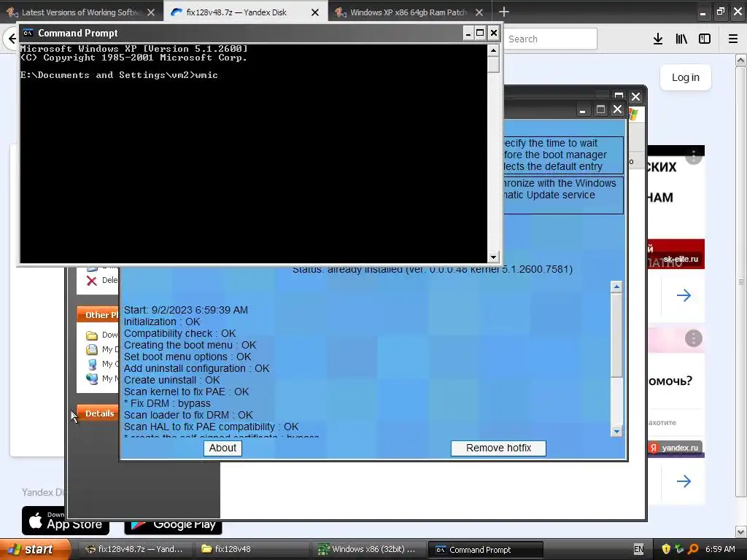The width and height of the screenshot is (747, 560).
Task: Maximize the blue patch installer window
Action: [x=600, y=109]
